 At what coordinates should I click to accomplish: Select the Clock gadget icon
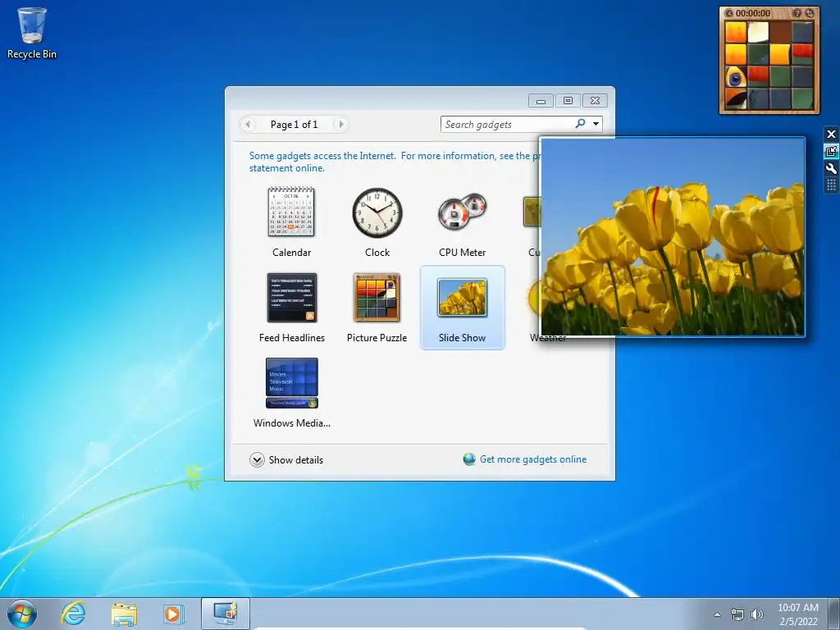click(377, 212)
